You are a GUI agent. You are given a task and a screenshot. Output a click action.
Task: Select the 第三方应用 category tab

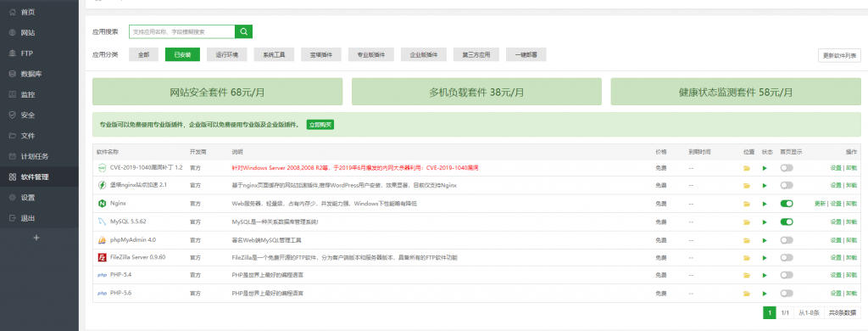click(x=476, y=55)
